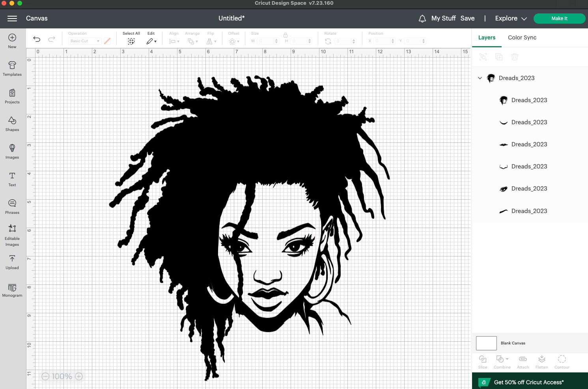The image size is (588, 389).
Task: Click the Contour icon
Action: coord(562,361)
